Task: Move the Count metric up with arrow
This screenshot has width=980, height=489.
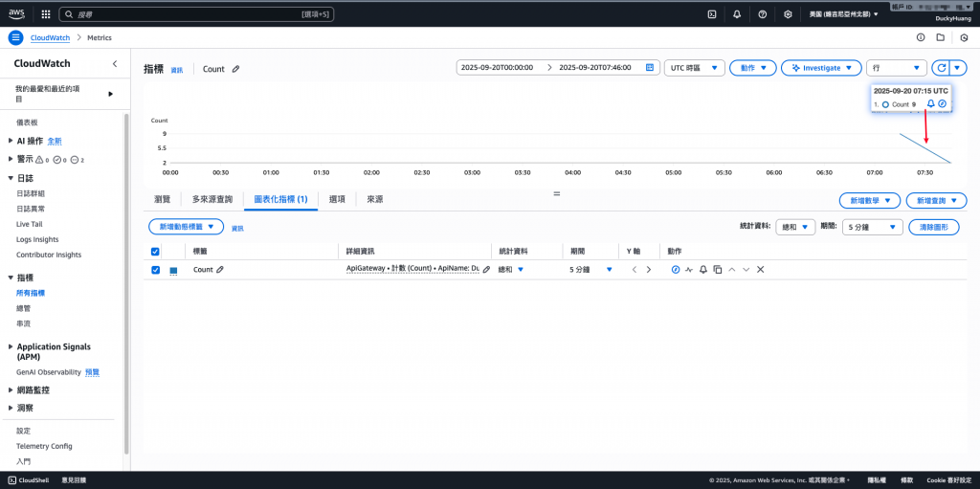Action: click(x=732, y=270)
